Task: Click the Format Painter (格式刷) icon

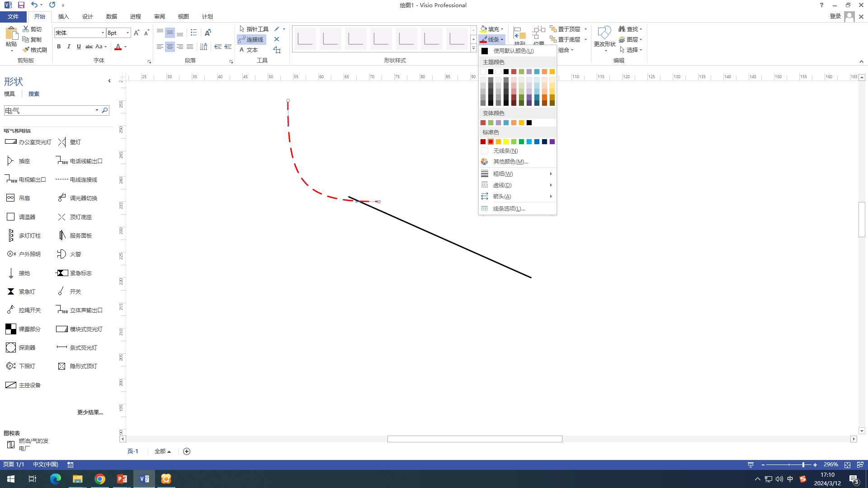Action: point(26,50)
